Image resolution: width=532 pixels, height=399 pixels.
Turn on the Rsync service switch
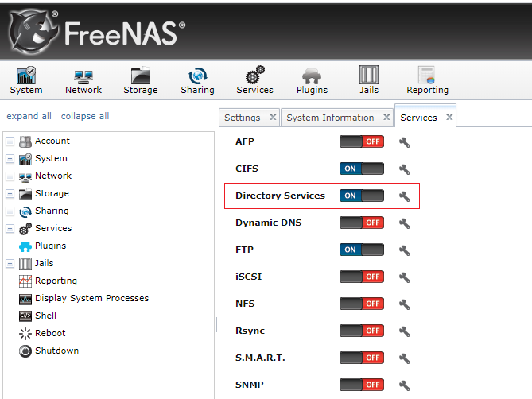(362, 331)
